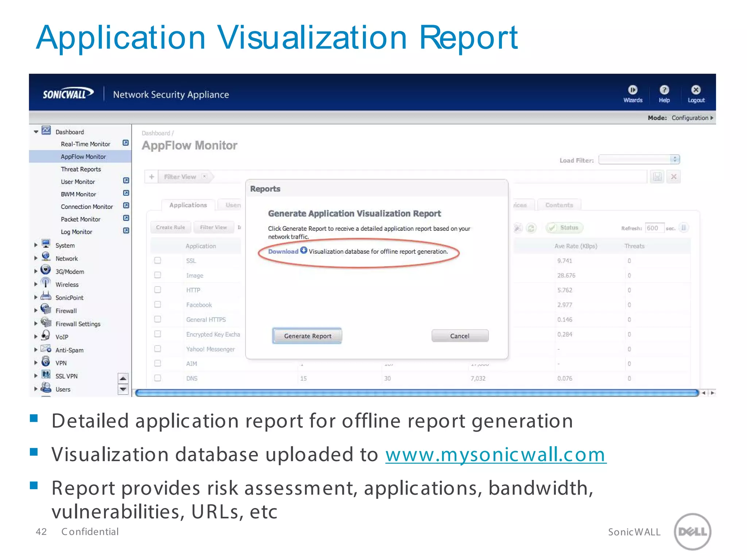Screen dimensions: 747x560
Task: Open the Mode Configuration arrow menu
Action: (712, 118)
